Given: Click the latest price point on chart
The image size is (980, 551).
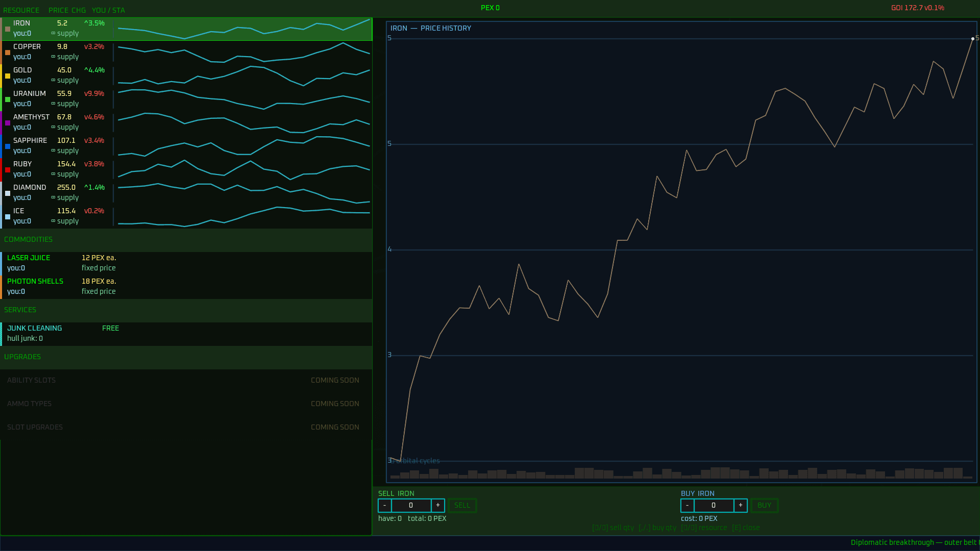Looking at the screenshot, I should tap(973, 39).
